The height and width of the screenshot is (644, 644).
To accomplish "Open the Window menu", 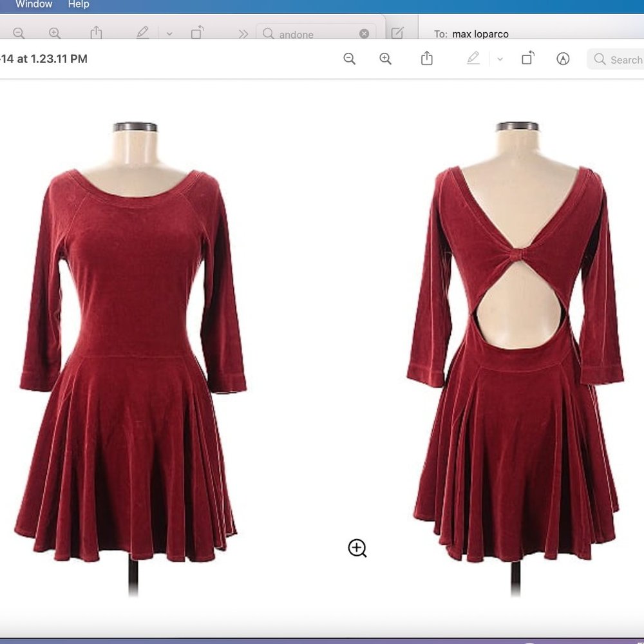I will pyautogui.click(x=33, y=4).
